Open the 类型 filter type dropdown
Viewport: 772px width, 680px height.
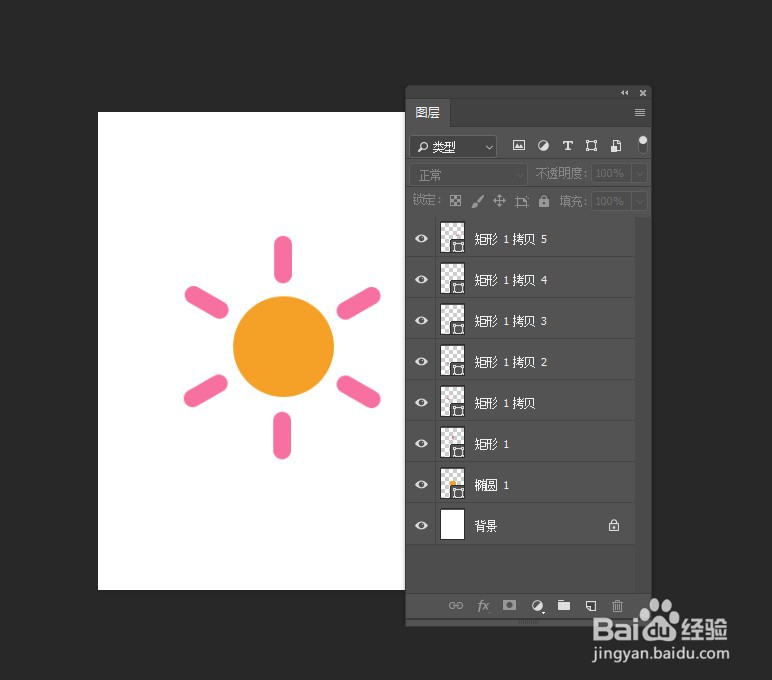[x=453, y=146]
